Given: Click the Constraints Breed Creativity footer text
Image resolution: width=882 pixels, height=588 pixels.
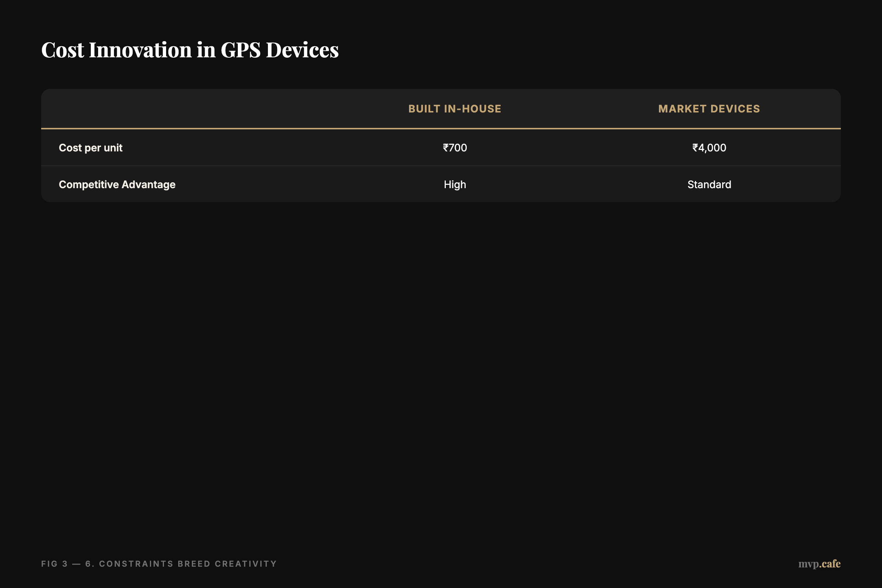Looking at the screenshot, I should click(x=187, y=564).
